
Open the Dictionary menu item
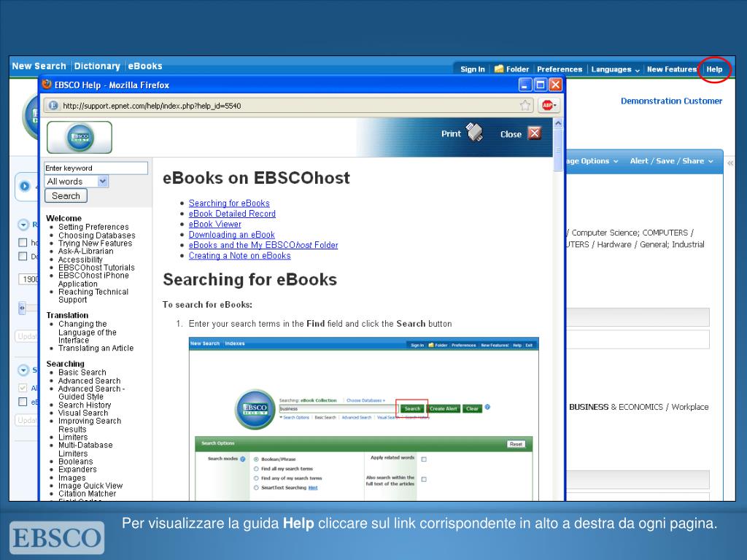[x=97, y=66]
